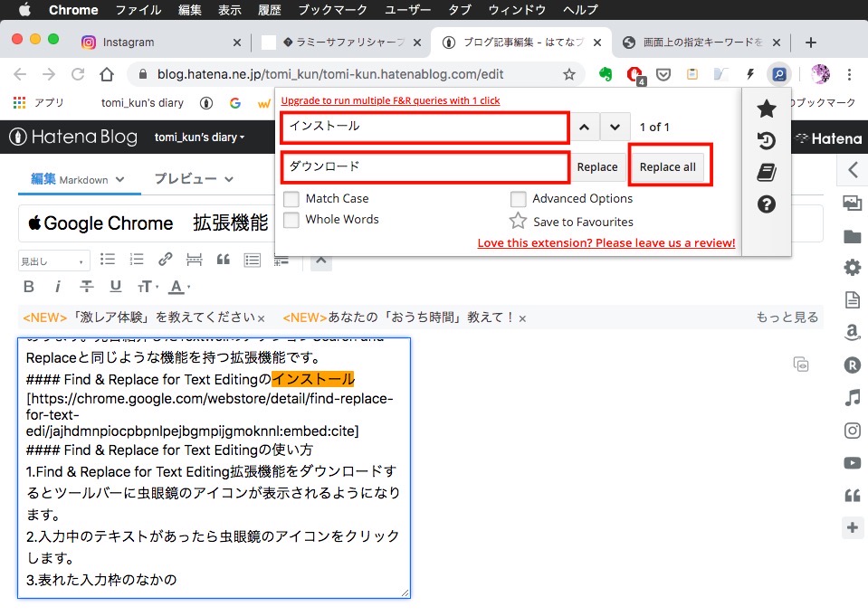Click the Replace all button
This screenshot has width=868, height=616.
(x=668, y=167)
